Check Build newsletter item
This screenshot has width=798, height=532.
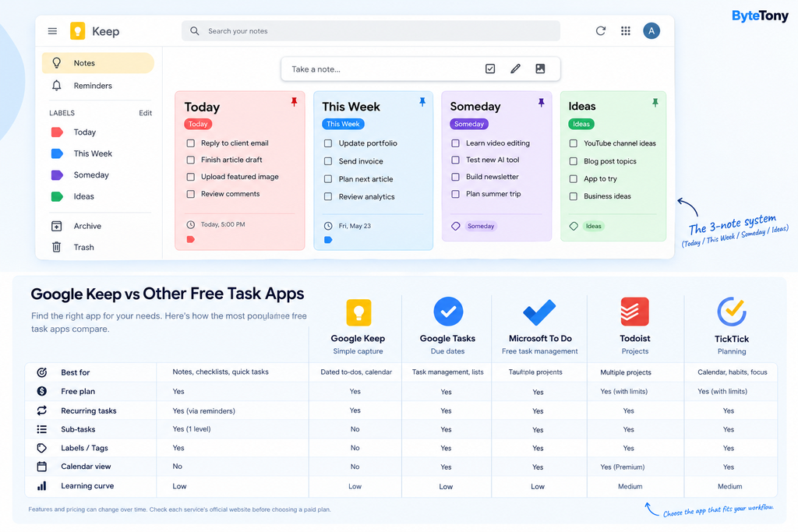point(455,177)
